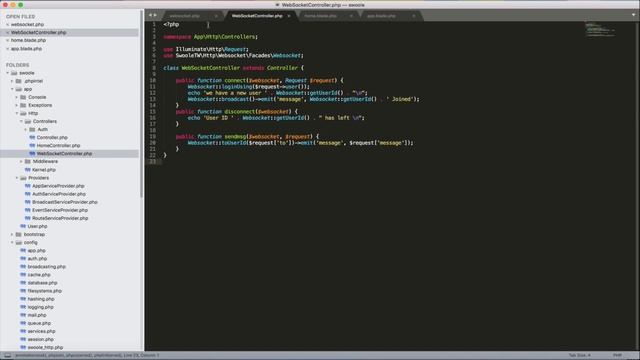Collapse the app folder
The width and height of the screenshot is (640, 360).
[x=12, y=89]
